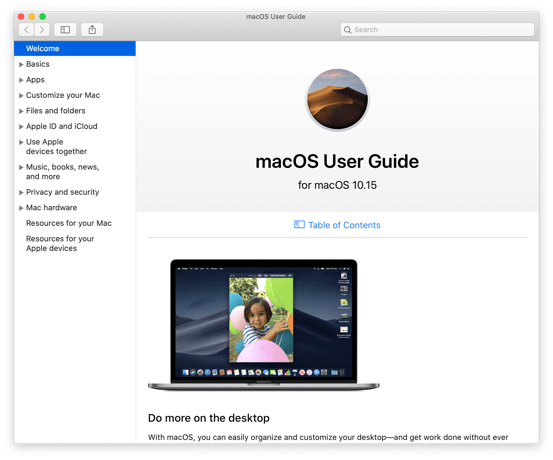Open the Table of Contents link
The height and width of the screenshot is (460, 553).
click(x=344, y=225)
